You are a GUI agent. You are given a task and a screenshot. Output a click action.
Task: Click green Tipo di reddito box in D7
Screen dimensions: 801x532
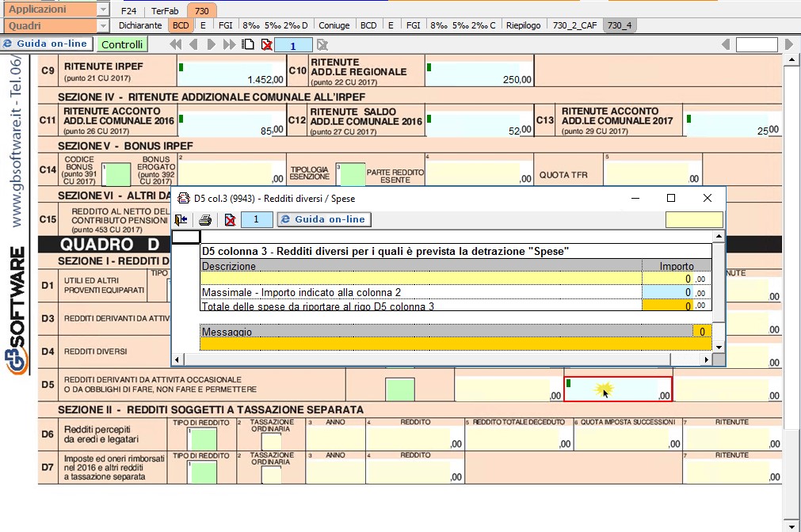203,473
